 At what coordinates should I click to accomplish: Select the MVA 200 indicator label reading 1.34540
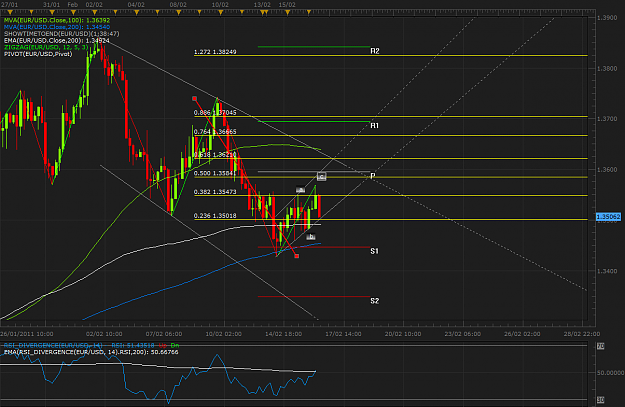coord(57,27)
